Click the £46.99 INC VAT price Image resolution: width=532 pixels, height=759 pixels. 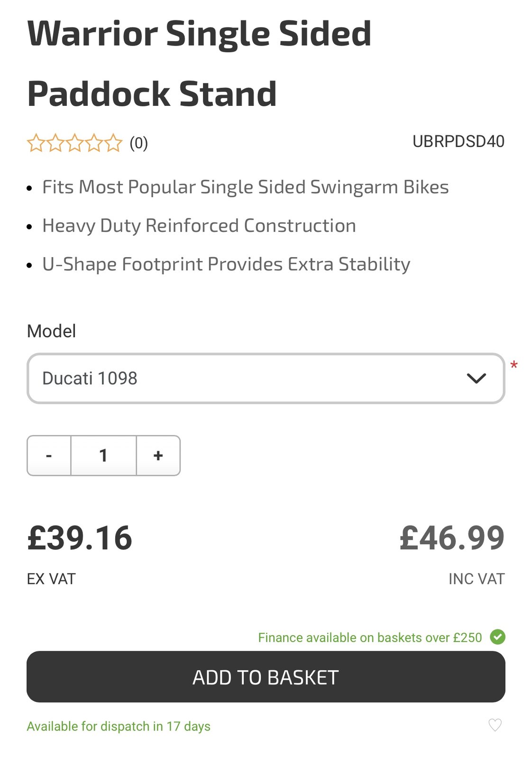point(452,538)
